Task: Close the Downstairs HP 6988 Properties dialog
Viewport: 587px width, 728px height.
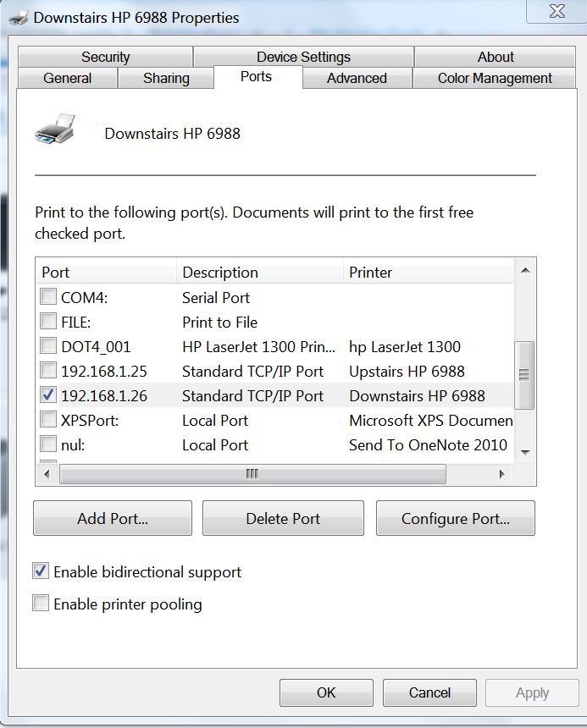Action: [x=557, y=11]
